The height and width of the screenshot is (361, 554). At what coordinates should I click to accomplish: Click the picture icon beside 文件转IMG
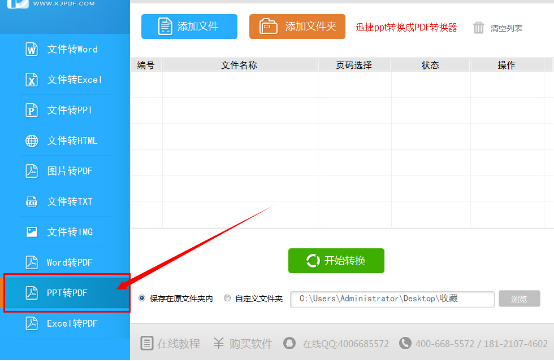point(32,232)
